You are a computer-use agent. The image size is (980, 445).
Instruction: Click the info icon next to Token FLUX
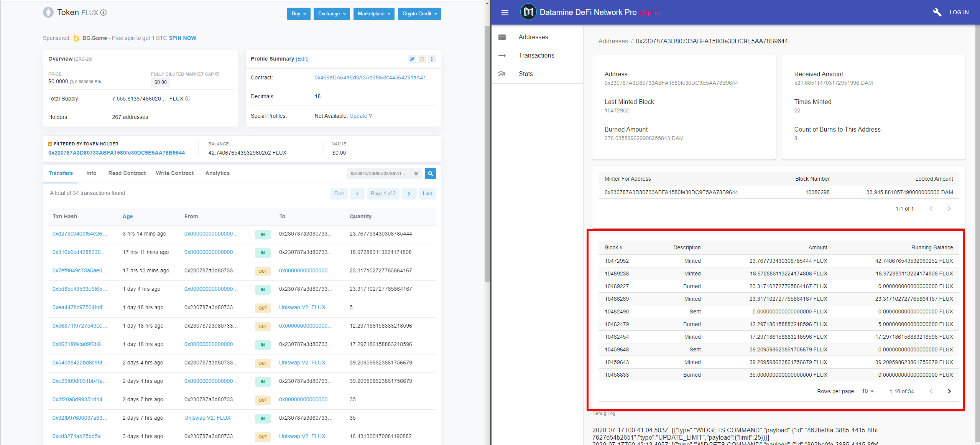104,13
